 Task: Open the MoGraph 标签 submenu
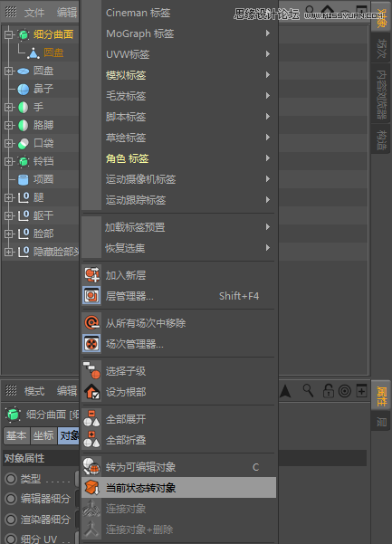[178, 33]
